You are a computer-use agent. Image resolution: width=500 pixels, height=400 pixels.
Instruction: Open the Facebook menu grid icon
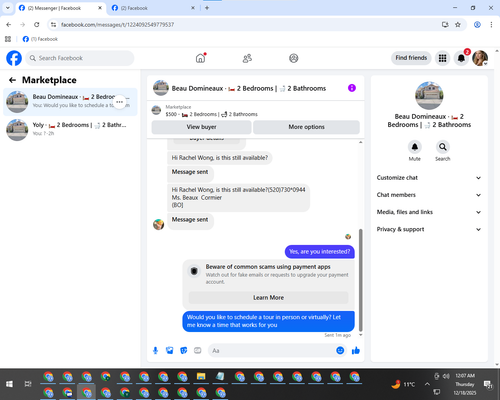tap(442, 58)
